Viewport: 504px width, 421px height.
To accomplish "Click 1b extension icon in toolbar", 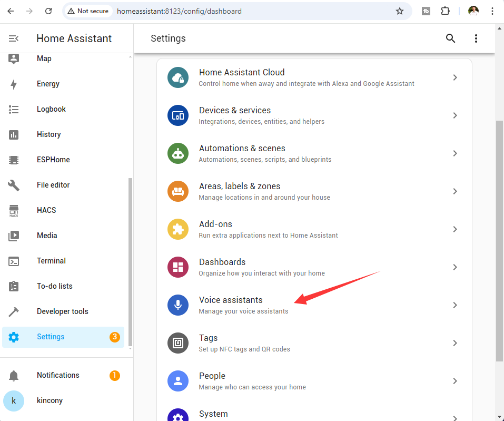I will pyautogui.click(x=426, y=11).
